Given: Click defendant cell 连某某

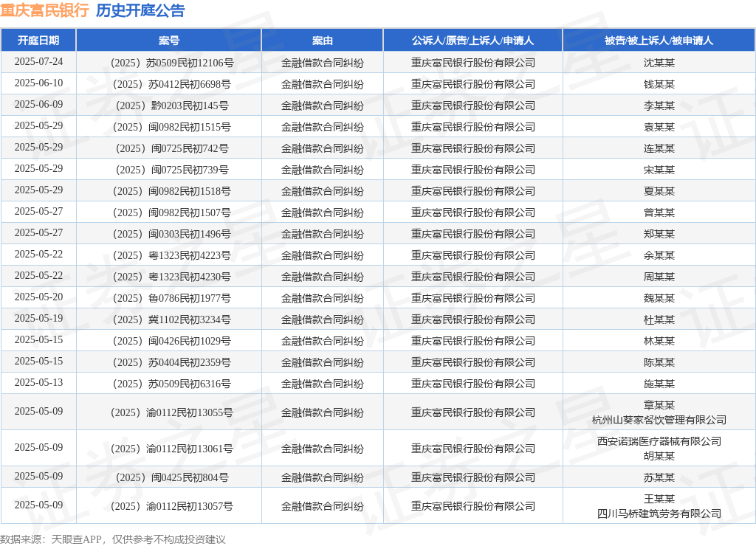Looking at the screenshot, I should [x=659, y=148].
